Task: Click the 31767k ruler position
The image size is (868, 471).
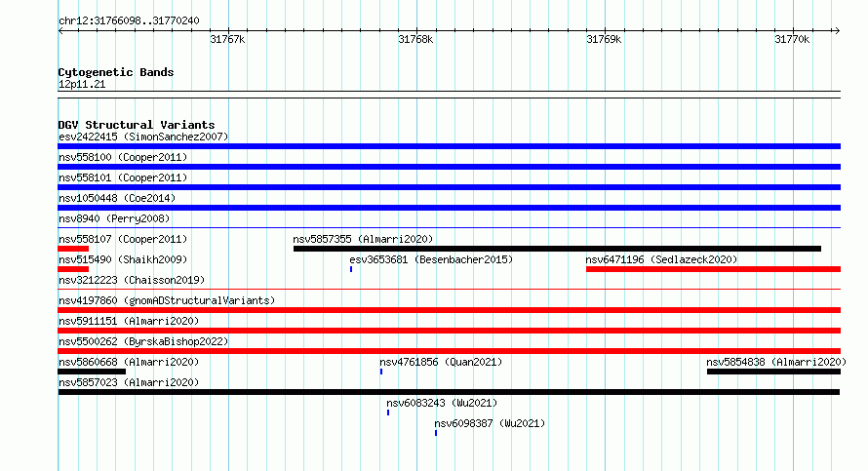Action: coord(227,40)
